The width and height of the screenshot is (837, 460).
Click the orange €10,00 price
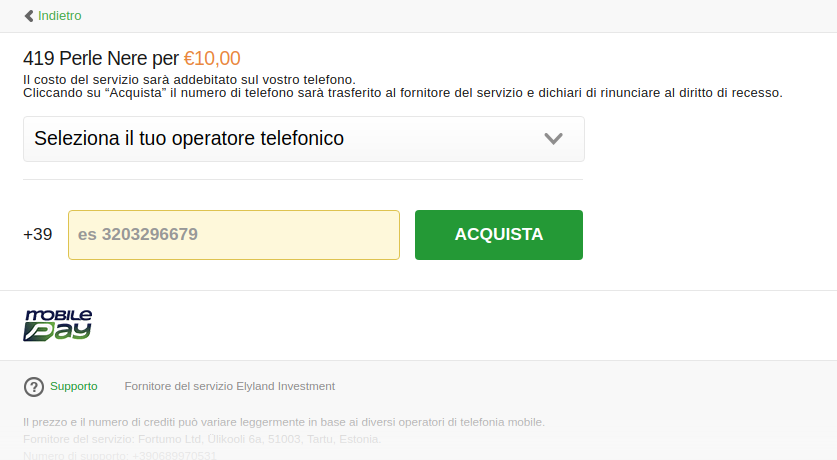[x=212, y=58]
